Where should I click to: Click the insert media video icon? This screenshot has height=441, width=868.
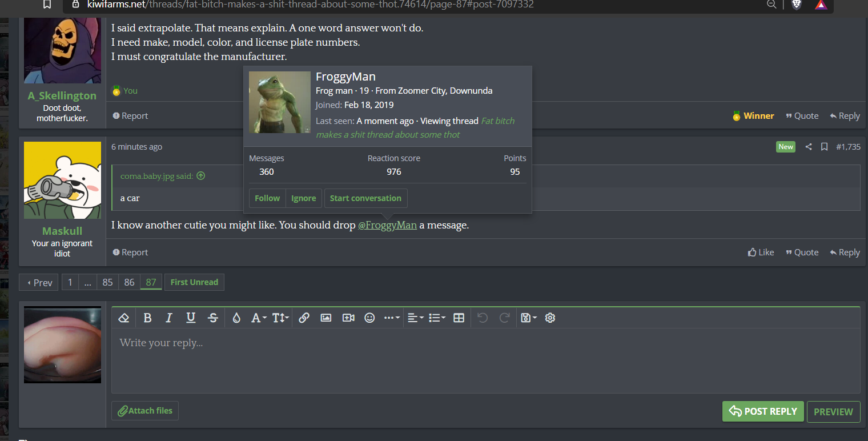click(x=348, y=318)
